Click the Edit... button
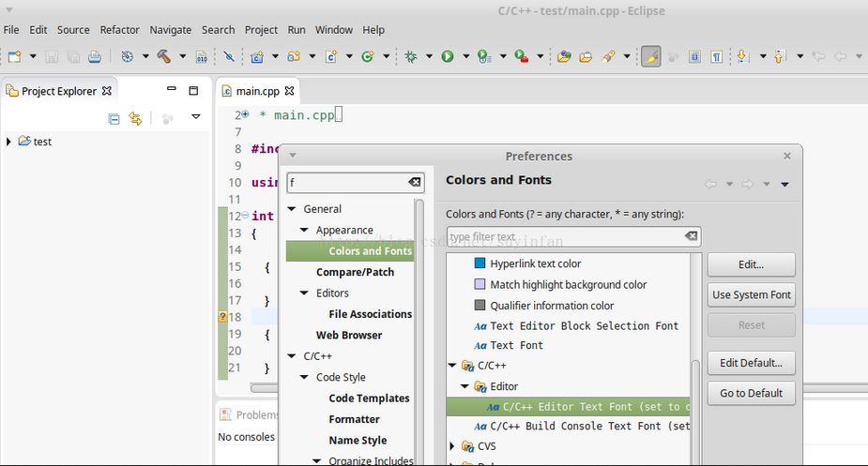The height and width of the screenshot is (466, 868). (752, 264)
